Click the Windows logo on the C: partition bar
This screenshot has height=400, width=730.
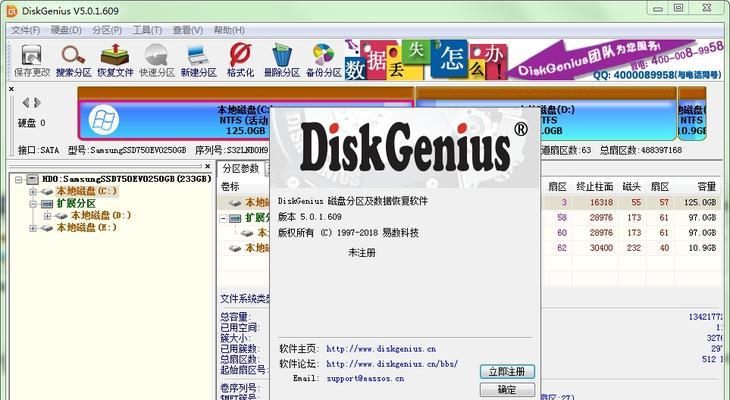[103, 120]
